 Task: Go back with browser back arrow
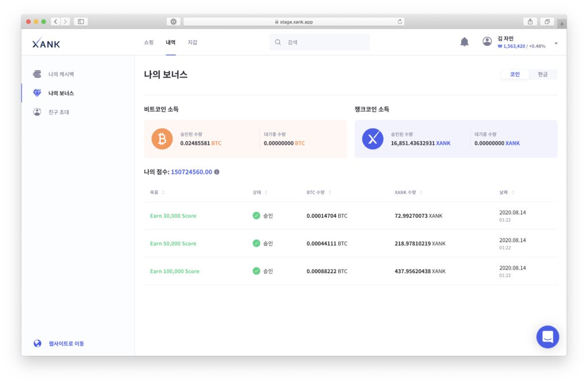[56, 22]
